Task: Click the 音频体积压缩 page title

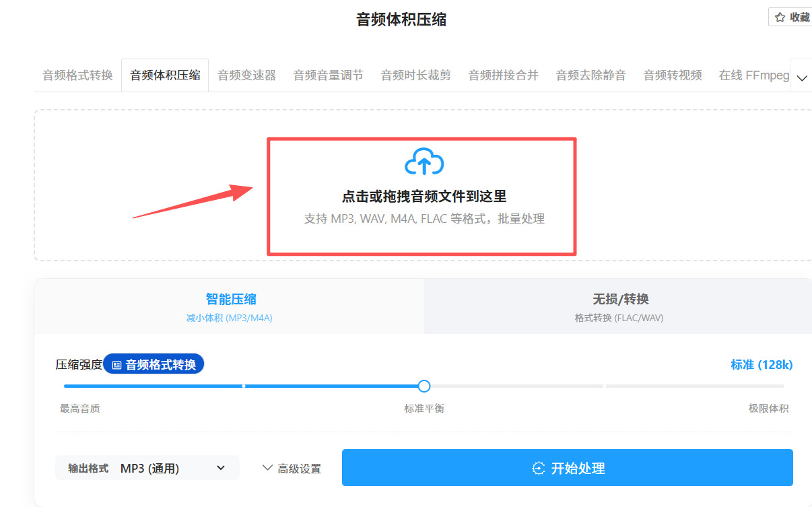Action: point(401,20)
